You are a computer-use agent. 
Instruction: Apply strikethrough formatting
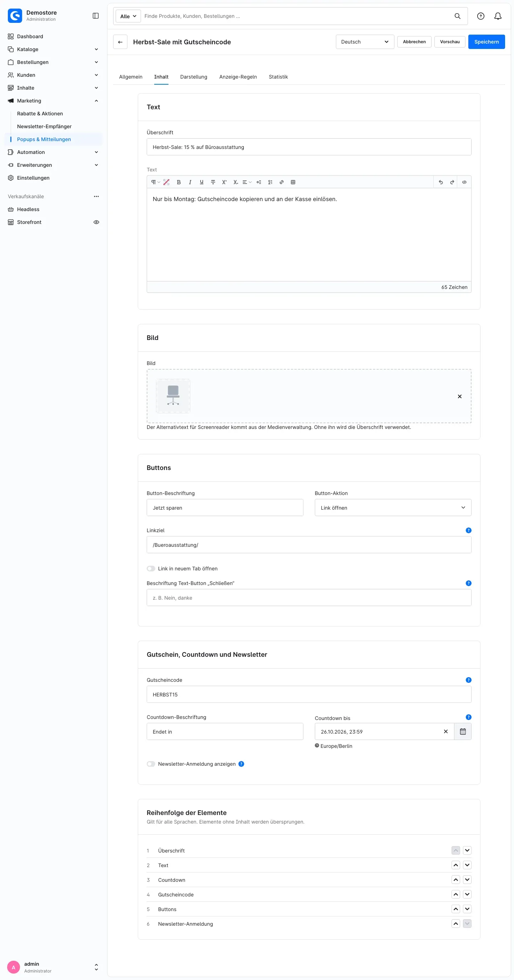click(213, 182)
